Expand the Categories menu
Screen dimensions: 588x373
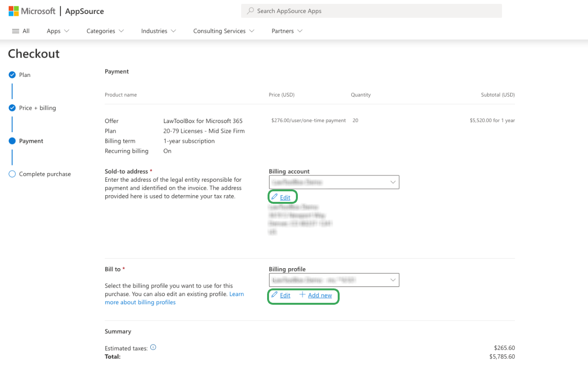105,31
